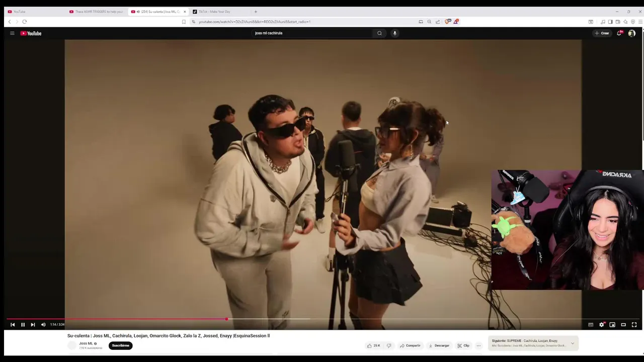Image resolution: width=644 pixels, height=362 pixels.
Task: Open the browser main menu icon
Action: (x=640, y=22)
